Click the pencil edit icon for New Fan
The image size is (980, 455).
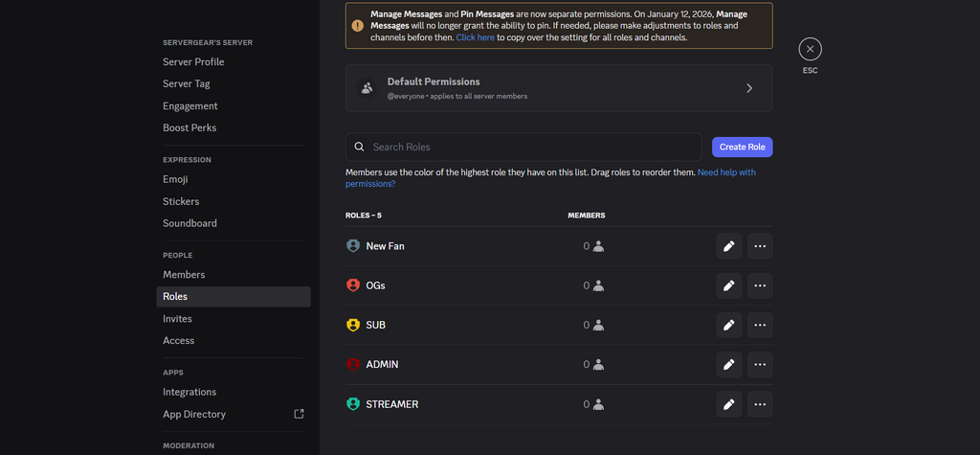(728, 246)
